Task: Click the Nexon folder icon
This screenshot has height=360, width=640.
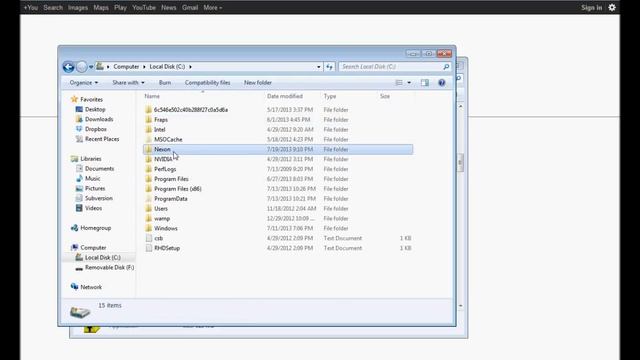Action: click(149, 149)
